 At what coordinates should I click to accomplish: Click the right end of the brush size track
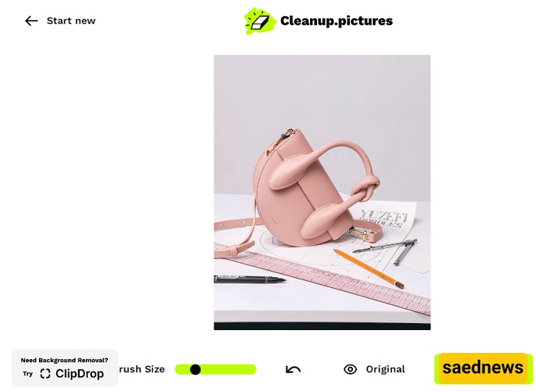tap(252, 370)
